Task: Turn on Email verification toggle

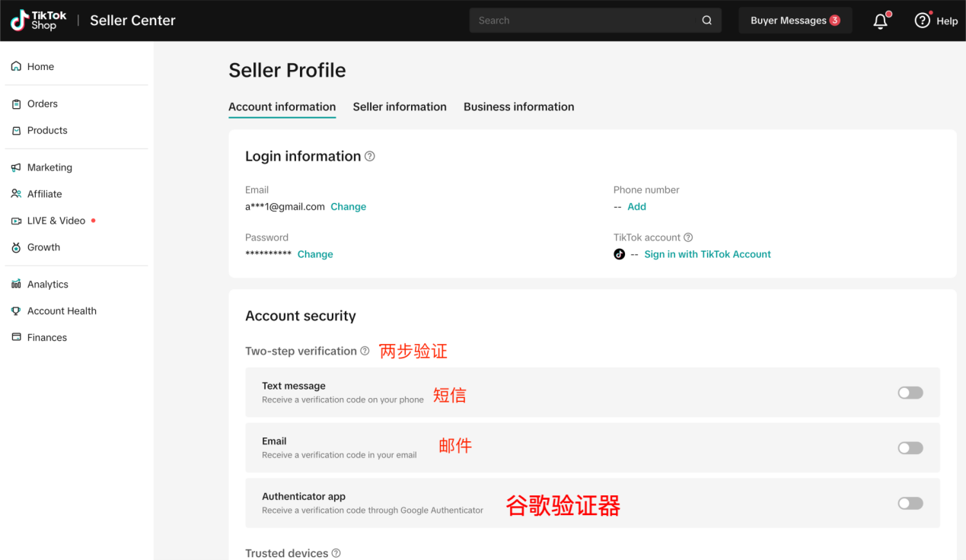Action: coord(910,448)
